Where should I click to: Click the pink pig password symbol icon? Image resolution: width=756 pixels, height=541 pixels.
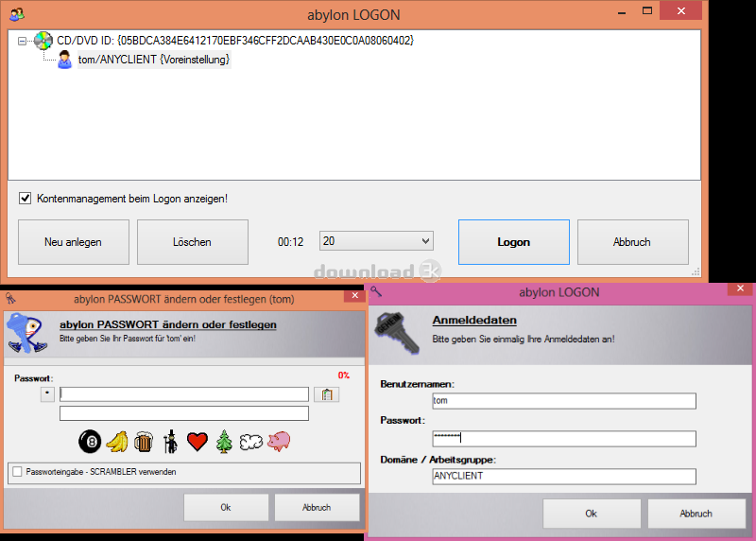tap(279, 441)
